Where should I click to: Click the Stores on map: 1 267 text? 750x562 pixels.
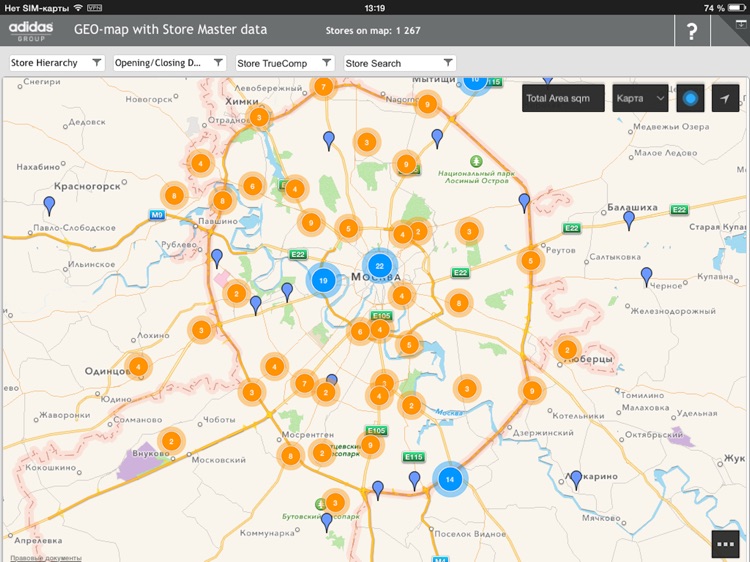click(x=373, y=31)
